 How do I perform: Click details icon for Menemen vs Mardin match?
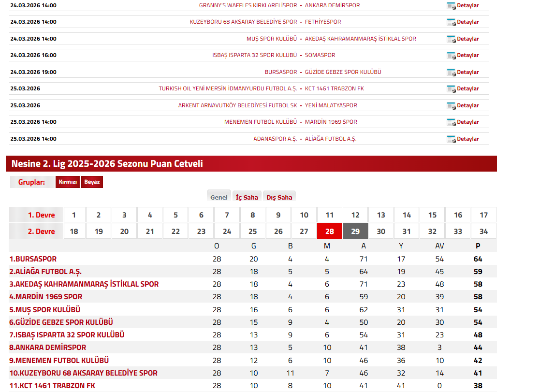click(x=451, y=122)
